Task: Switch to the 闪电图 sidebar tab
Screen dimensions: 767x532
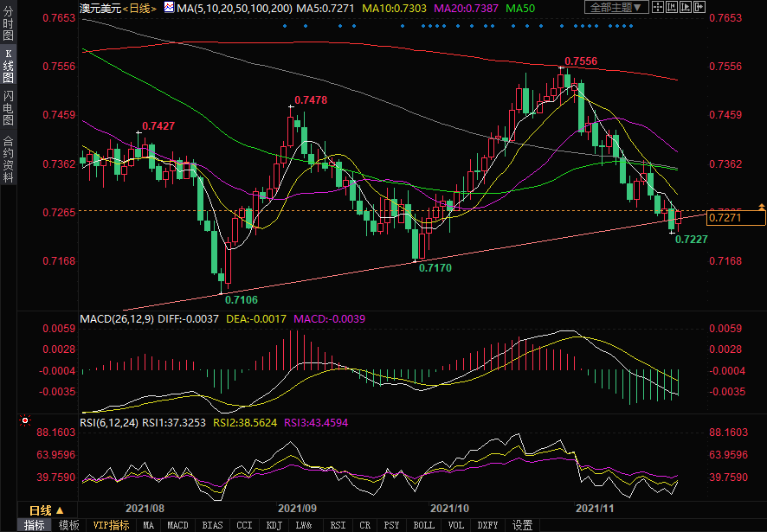Action: (8, 106)
